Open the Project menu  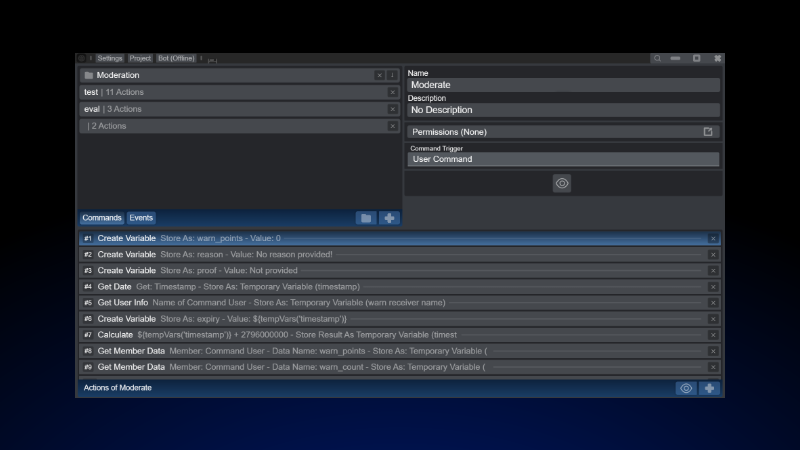[140, 59]
